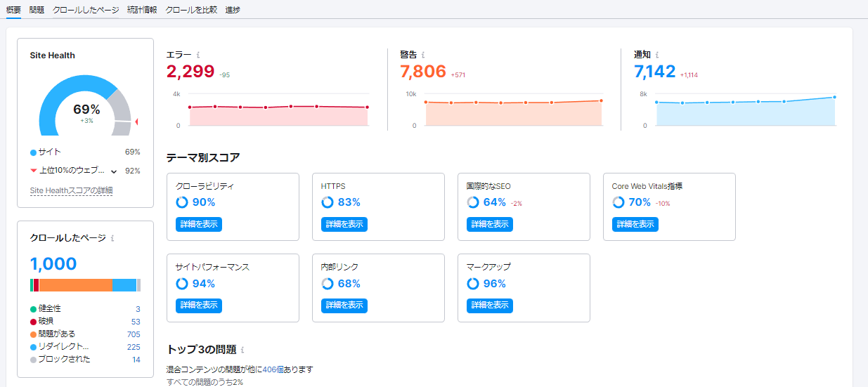
Task: Click 詳細を表示 under HTTPS
Action: click(344, 224)
